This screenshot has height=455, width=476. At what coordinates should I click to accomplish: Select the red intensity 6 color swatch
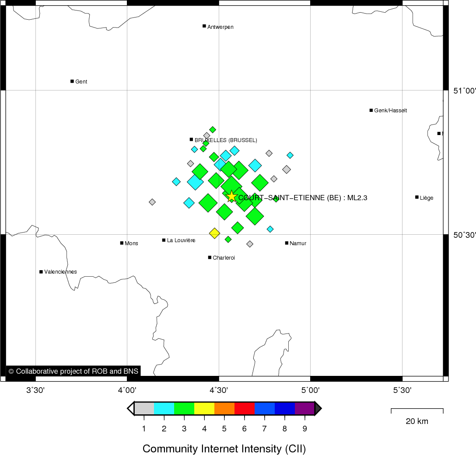244,408
